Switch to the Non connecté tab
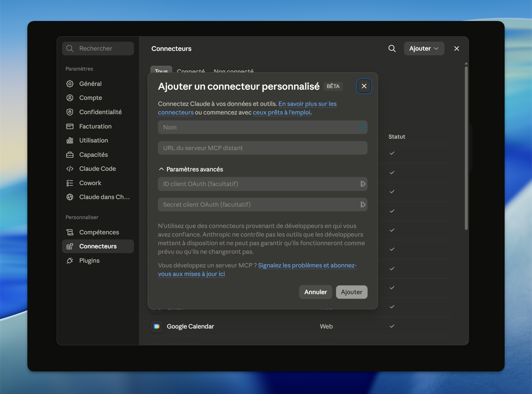 pyautogui.click(x=234, y=71)
